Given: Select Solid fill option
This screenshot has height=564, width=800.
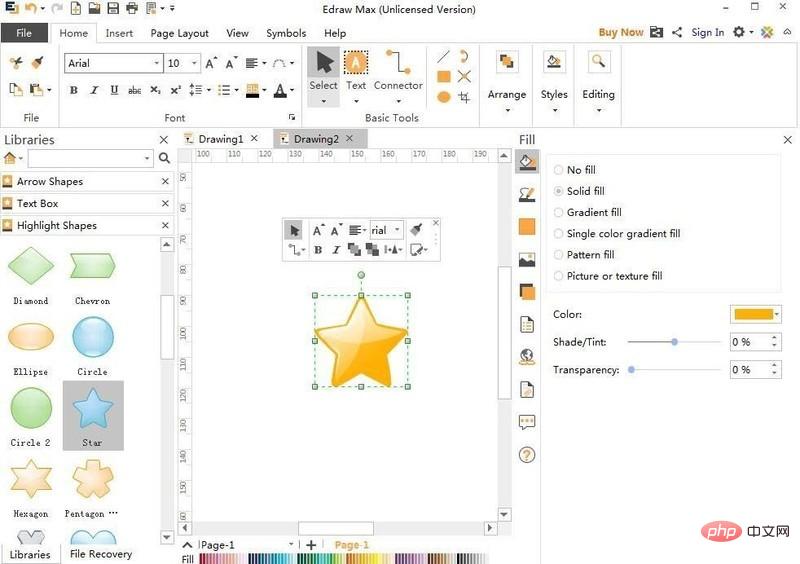Looking at the screenshot, I should (x=579, y=191).
